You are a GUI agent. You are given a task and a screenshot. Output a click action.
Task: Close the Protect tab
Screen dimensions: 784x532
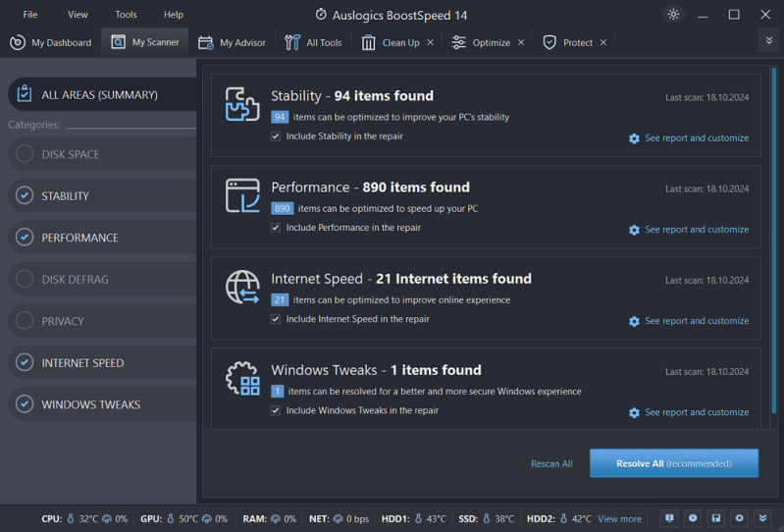pyautogui.click(x=603, y=42)
